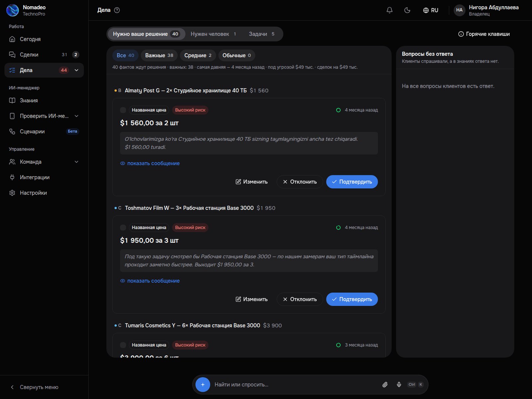Open Интеграции in the sidebar
The width and height of the screenshot is (532, 399).
click(x=44, y=177)
